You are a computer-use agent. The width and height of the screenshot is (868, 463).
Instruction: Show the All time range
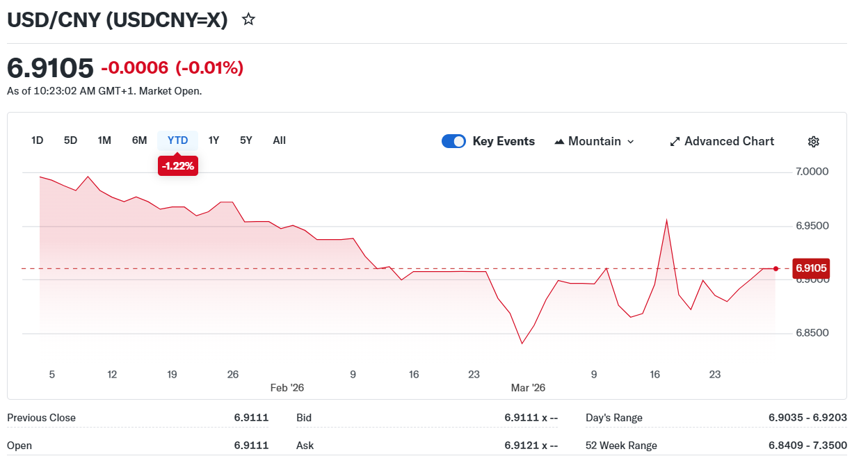click(279, 140)
